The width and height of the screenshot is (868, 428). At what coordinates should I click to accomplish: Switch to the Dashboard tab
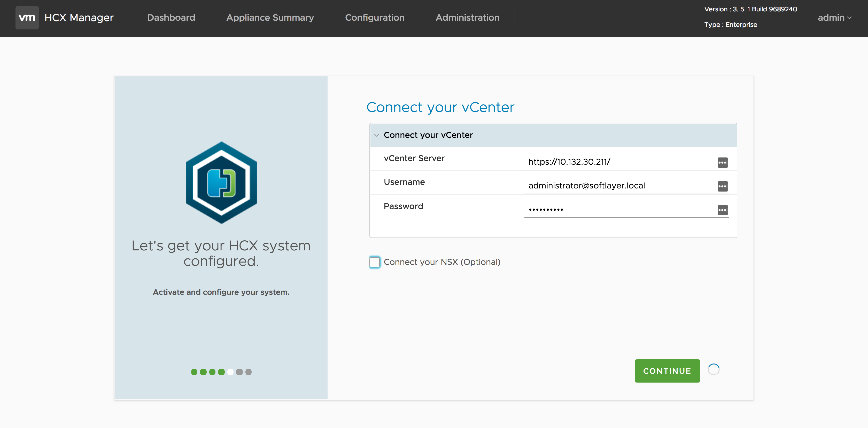click(x=171, y=18)
